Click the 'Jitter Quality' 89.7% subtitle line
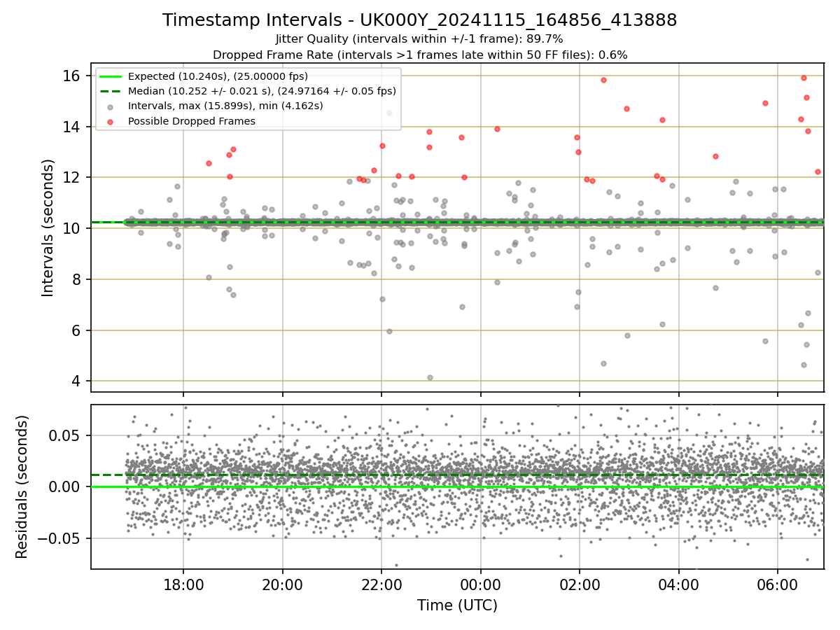The width and height of the screenshot is (840, 630). (420, 39)
